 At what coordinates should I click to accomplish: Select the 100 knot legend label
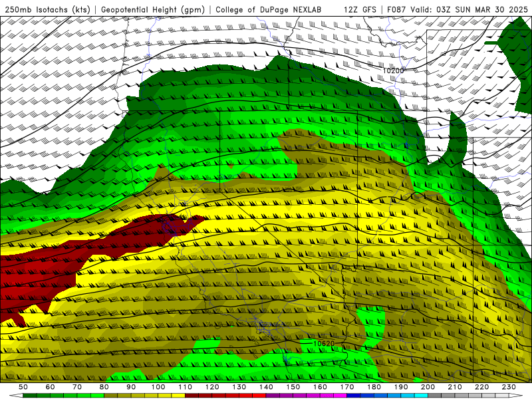click(x=158, y=387)
